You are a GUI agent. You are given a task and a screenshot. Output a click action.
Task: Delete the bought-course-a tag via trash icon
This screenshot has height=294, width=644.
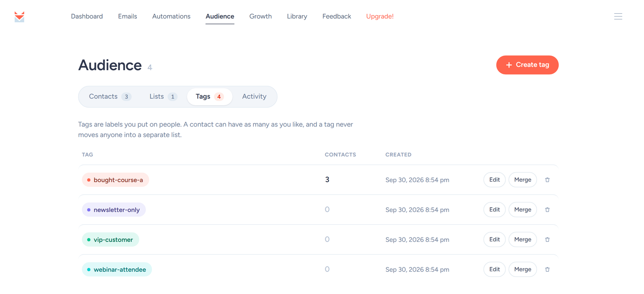coord(547,180)
